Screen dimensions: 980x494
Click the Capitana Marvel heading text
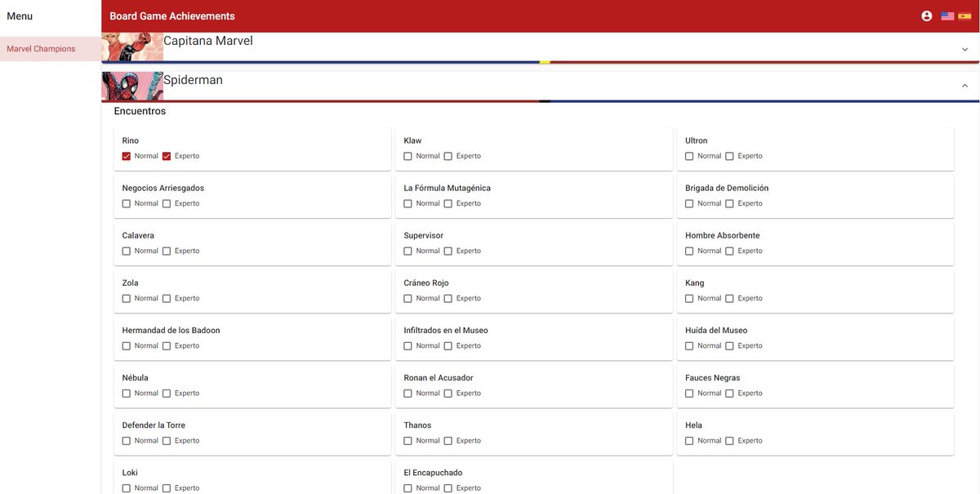(x=208, y=41)
